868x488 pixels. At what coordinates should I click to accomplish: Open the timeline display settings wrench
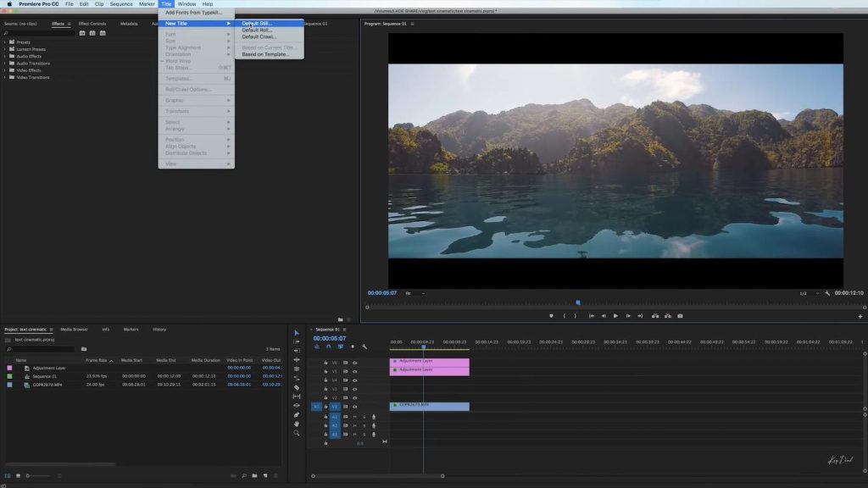364,347
